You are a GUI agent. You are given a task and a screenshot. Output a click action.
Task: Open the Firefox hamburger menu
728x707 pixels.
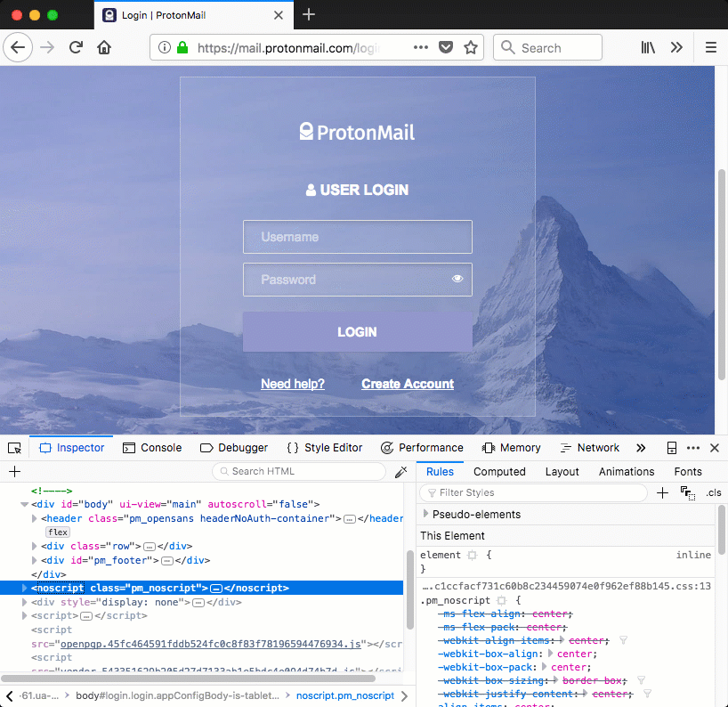(x=711, y=47)
